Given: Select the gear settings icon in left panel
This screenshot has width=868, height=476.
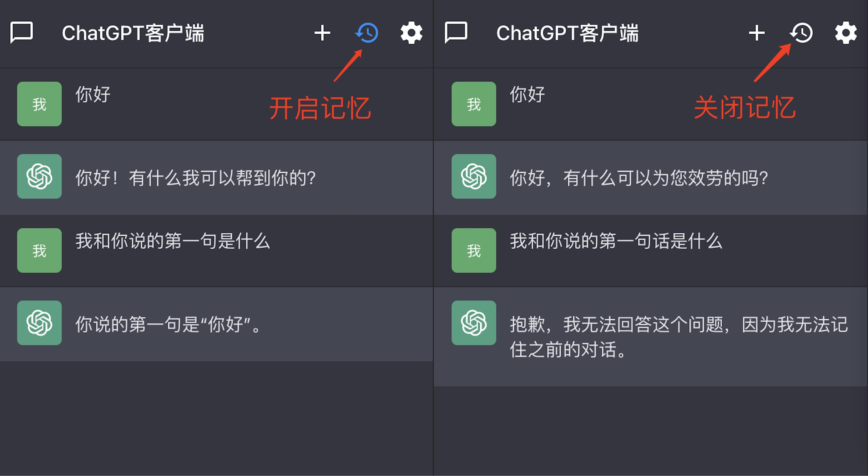Looking at the screenshot, I should [411, 33].
